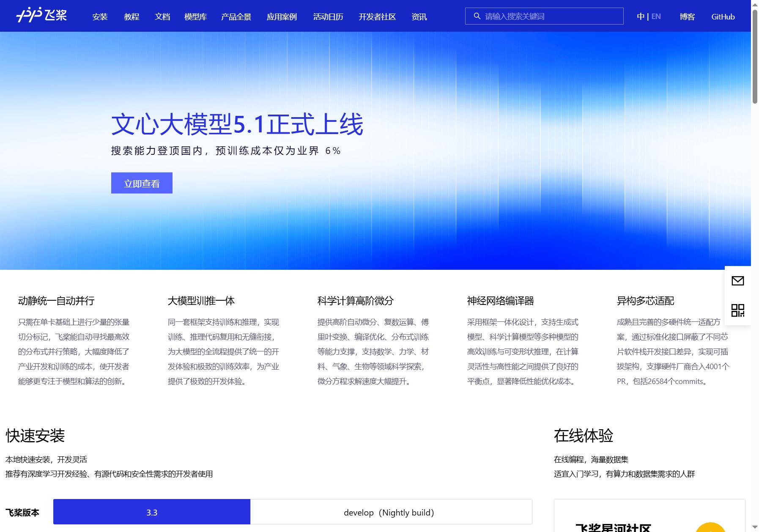Image resolution: width=759 pixels, height=532 pixels.
Task: Click the 大模型训推一体 heading
Action: click(x=201, y=301)
